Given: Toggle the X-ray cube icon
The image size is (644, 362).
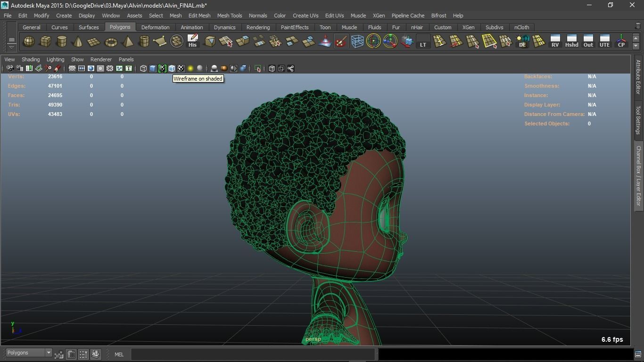Looking at the screenshot, I should 272,68.
